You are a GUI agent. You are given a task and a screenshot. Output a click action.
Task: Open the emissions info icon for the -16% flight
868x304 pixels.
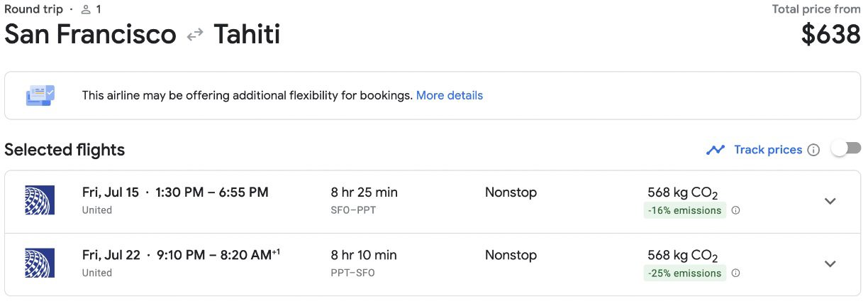pos(735,210)
